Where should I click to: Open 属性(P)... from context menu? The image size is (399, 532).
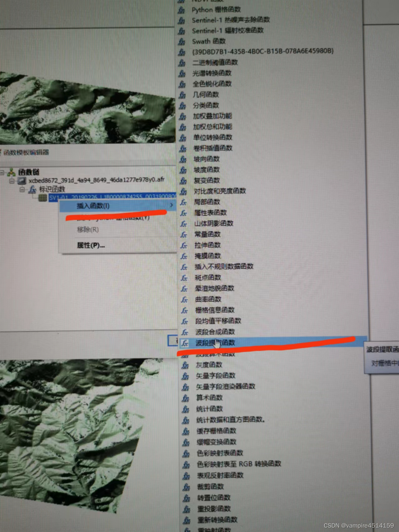91,245
